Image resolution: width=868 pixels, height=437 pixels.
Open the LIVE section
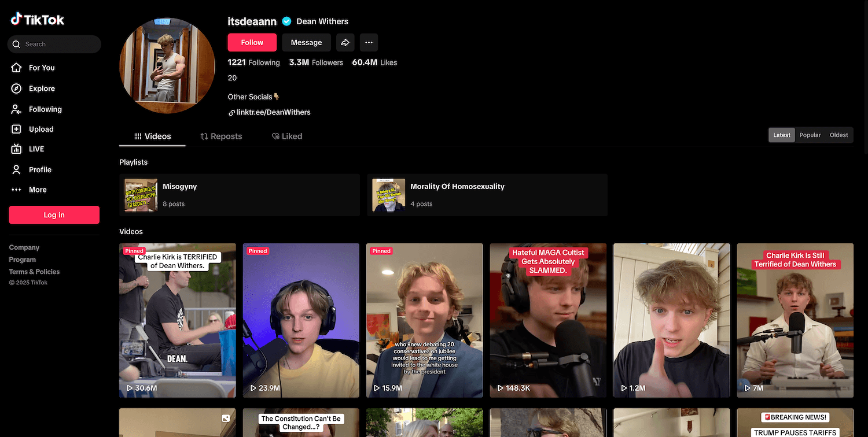coord(36,149)
